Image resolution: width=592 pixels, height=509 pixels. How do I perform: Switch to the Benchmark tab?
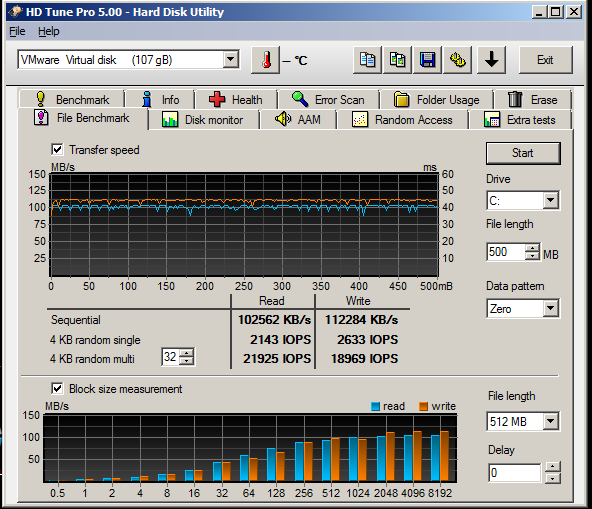[x=72, y=100]
